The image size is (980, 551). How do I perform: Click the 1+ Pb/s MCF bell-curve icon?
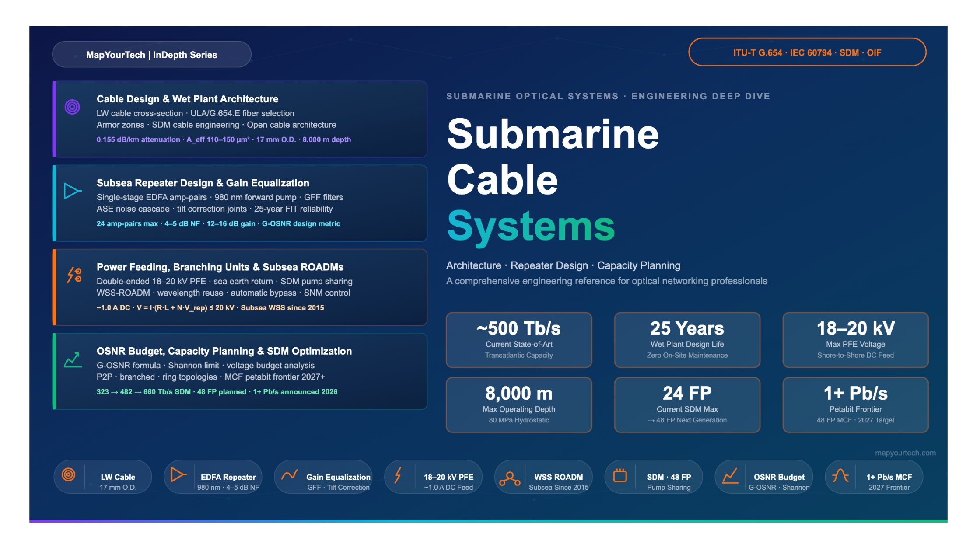(840, 475)
